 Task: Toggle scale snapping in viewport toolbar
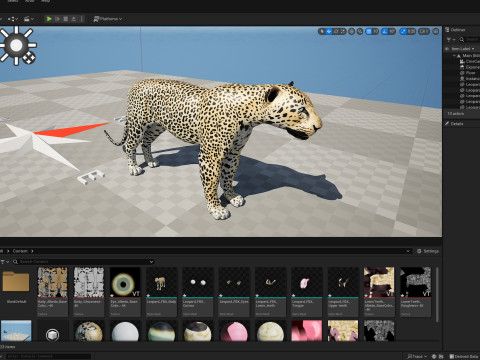pyautogui.click(x=403, y=31)
